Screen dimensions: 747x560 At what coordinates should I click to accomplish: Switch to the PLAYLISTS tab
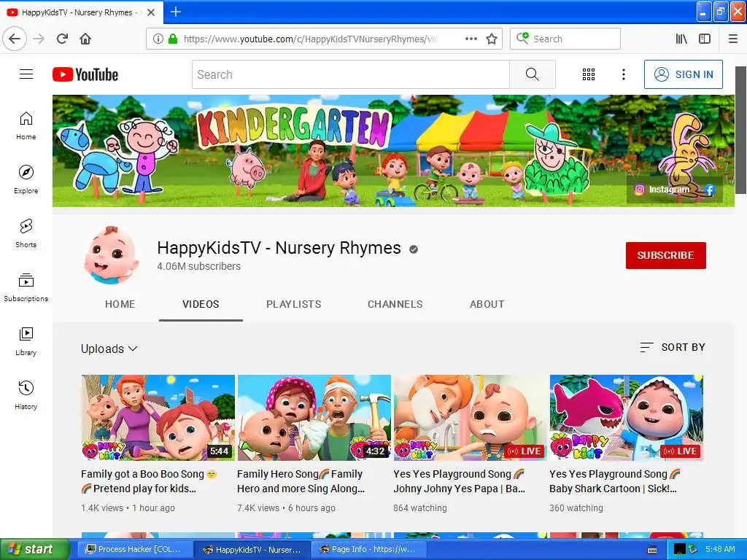(x=293, y=304)
